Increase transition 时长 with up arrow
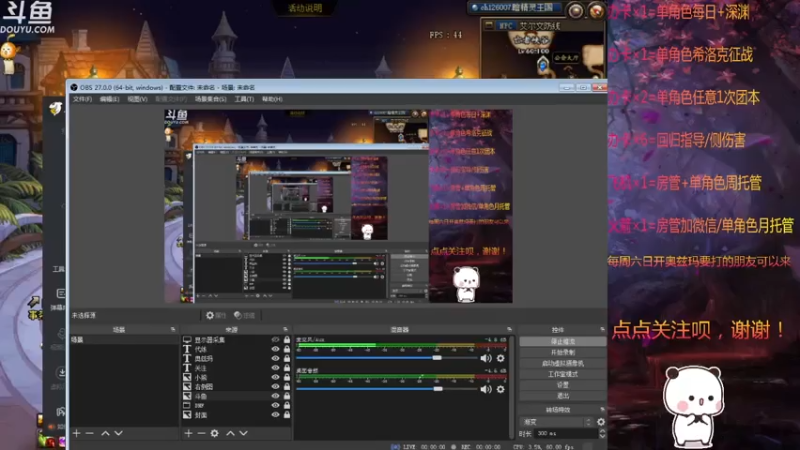Screen dimensions: 800x450 point(602,431)
